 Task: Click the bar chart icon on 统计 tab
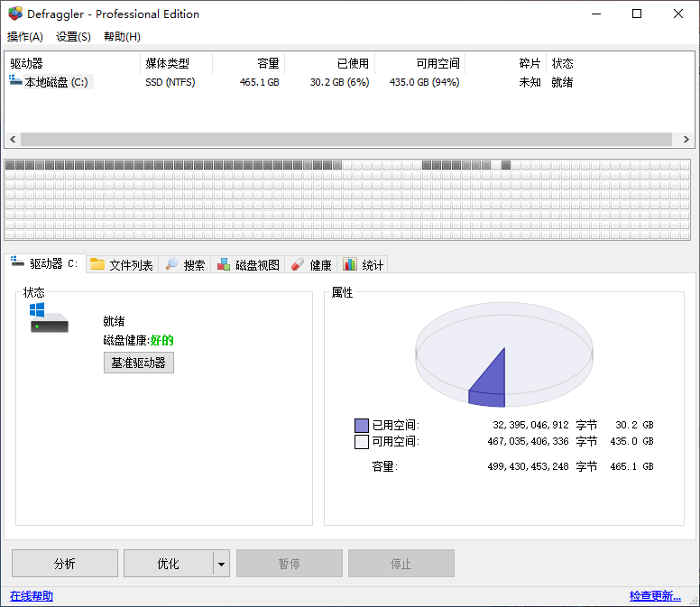click(350, 264)
